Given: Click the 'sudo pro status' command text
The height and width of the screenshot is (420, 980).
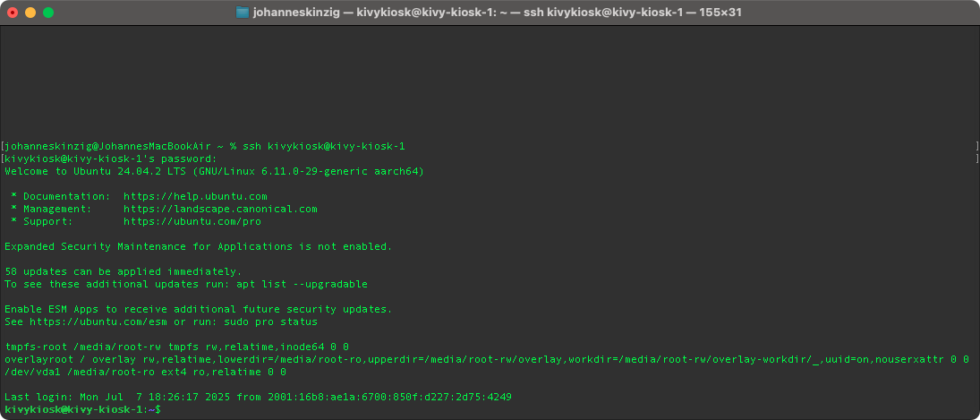Looking at the screenshot, I should pyautogui.click(x=270, y=321).
